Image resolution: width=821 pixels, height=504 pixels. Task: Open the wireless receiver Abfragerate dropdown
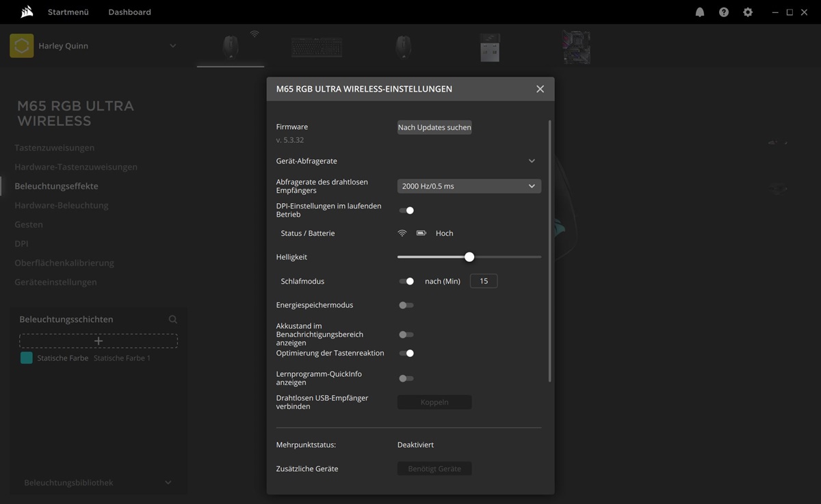pos(469,186)
